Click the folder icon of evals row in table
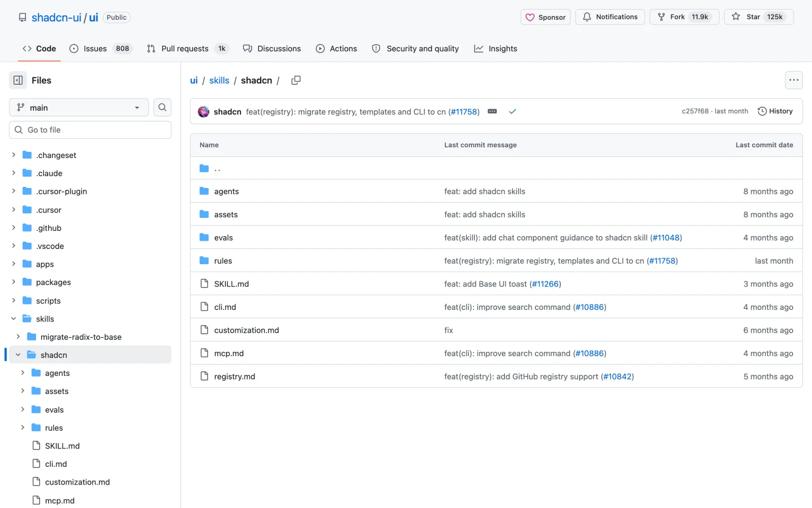The width and height of the screenshot is (812, 508). pyautogui.click(x=204, y=237)
